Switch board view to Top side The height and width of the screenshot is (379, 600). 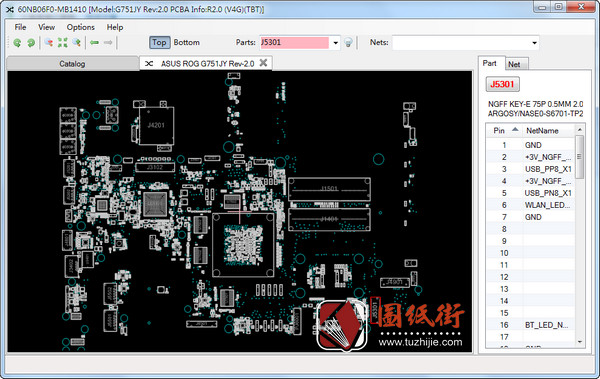click(x=159, y=42)
